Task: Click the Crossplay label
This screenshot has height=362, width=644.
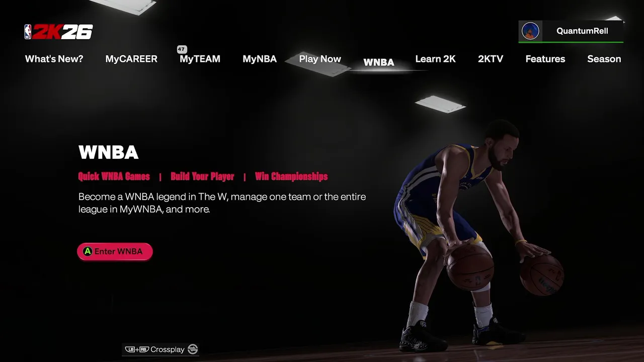Action: click(168, 349)
